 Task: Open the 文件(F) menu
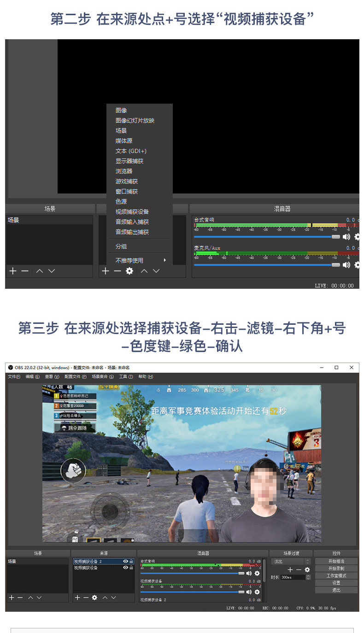(14, 377)
